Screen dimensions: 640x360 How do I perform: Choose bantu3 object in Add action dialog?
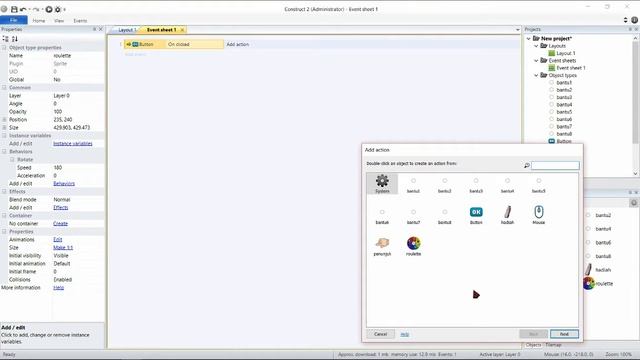pyautogui.click(x=476, y=185)
